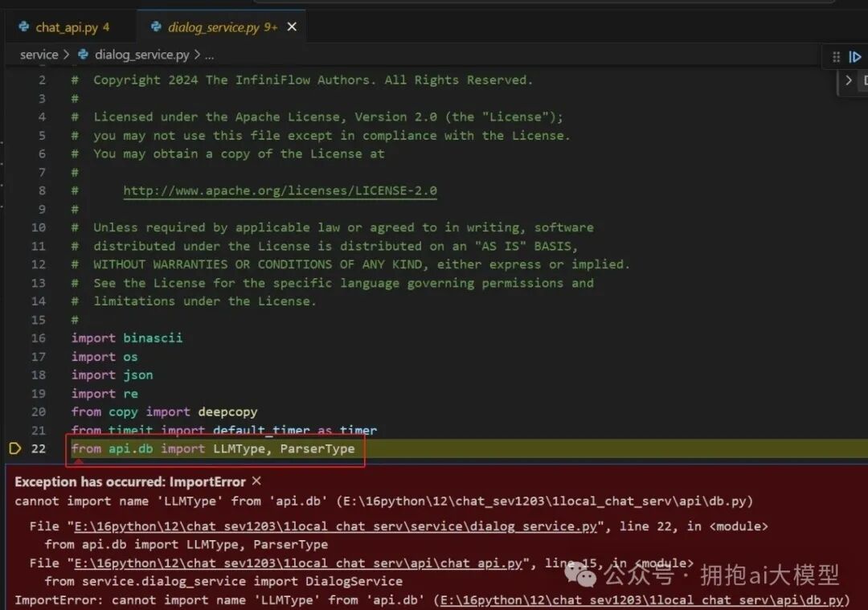Launch the Run Python File debug icon
This screenshot has width=868, height=610.
coord(855,56)
